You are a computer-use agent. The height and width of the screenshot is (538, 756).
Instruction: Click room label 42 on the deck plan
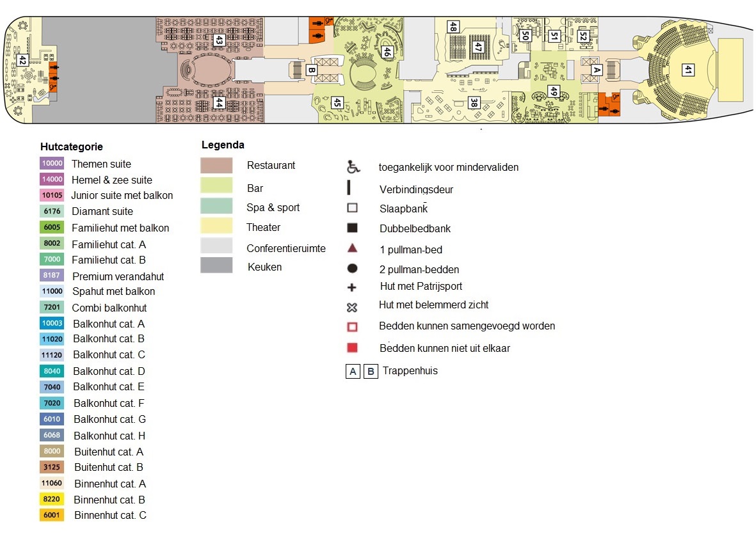tap(22, 60)
